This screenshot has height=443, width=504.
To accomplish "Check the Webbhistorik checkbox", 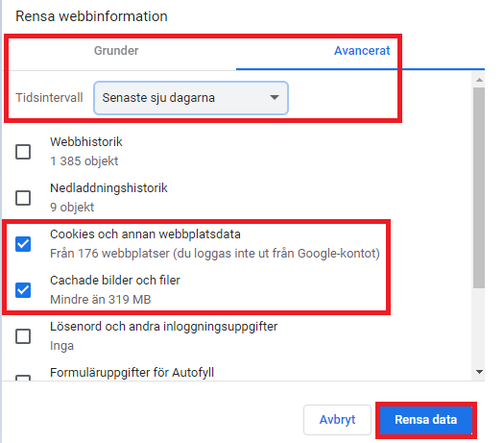I will tap(23, 152).
